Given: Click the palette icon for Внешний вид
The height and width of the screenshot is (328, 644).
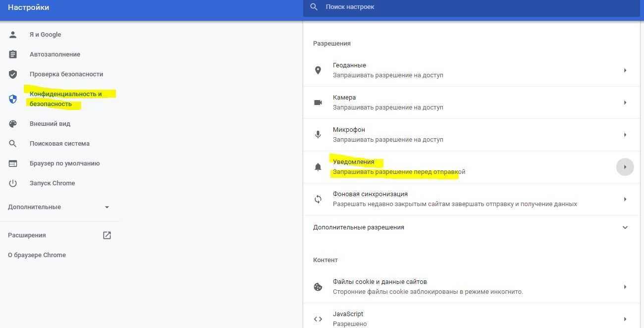Looking at the screenshot, I should (x=13, y=124).
